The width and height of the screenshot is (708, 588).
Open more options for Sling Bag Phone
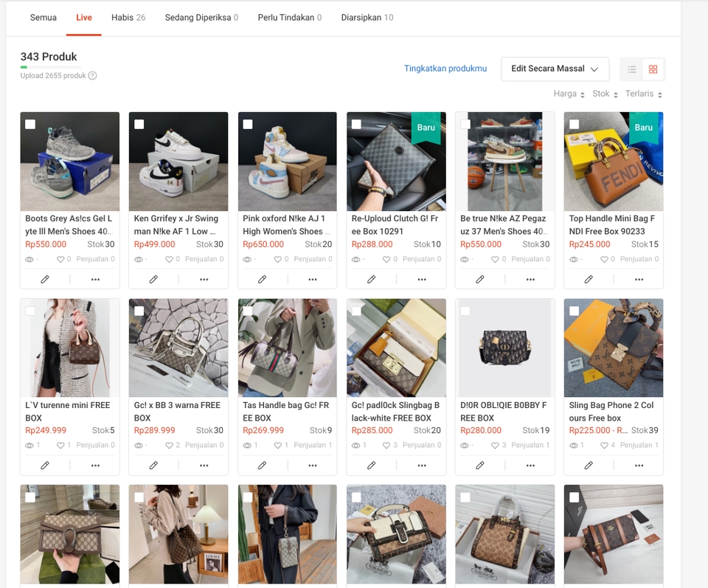639,465
